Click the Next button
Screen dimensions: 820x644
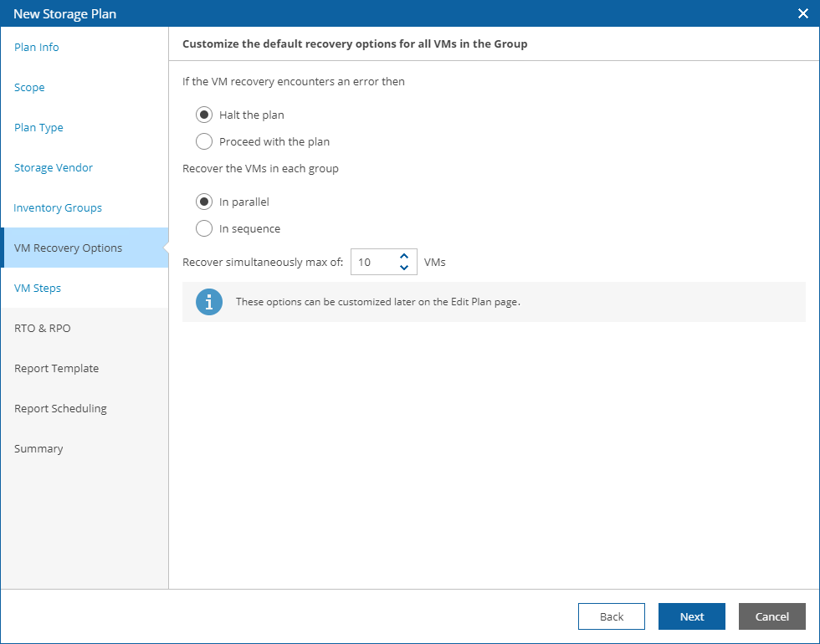[x=691, y=616]
